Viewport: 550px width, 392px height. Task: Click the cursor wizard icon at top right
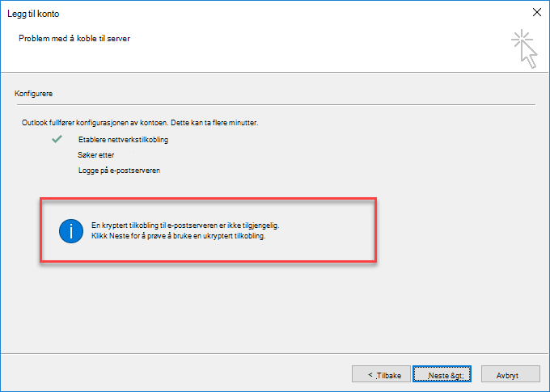(x=524, y=48)
